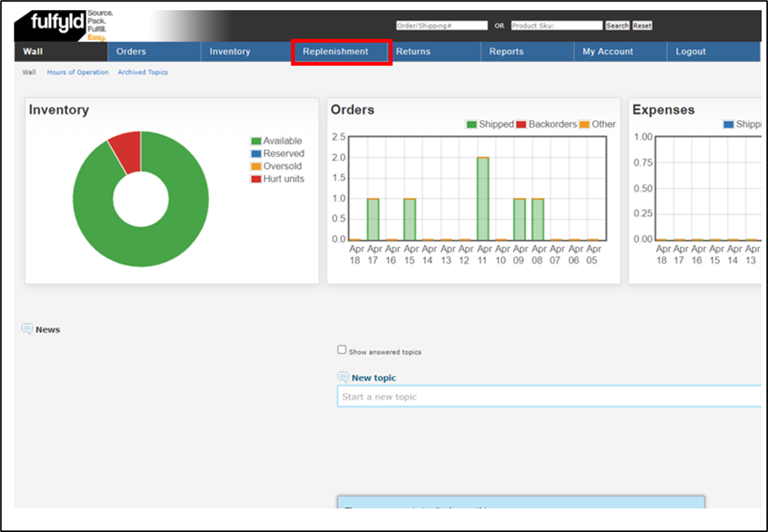Click the New topic speech bubble icon
The width and height of the screenshot is (768, 532).
pos(343,377)
